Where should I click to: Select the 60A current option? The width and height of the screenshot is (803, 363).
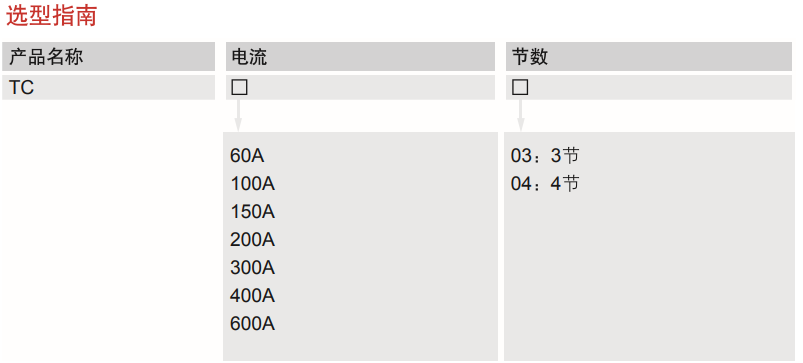pyautogui.click(x=247, y=156)
